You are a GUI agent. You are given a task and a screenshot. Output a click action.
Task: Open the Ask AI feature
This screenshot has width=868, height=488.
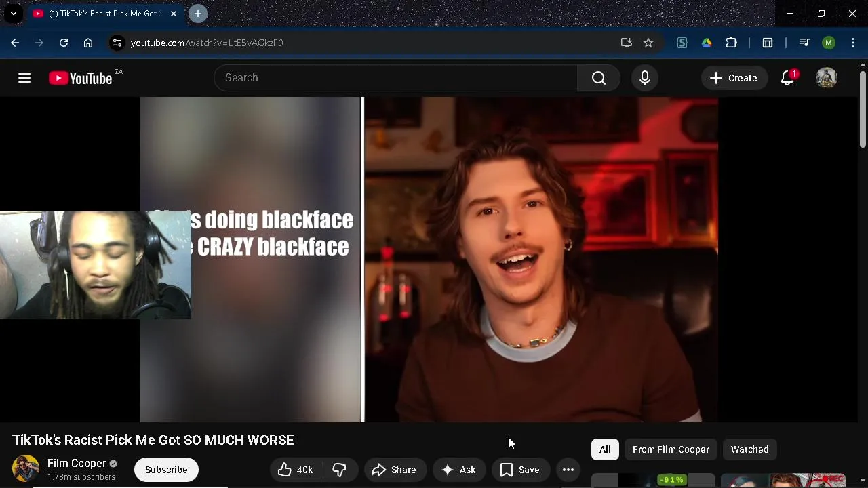click(458, 470)
